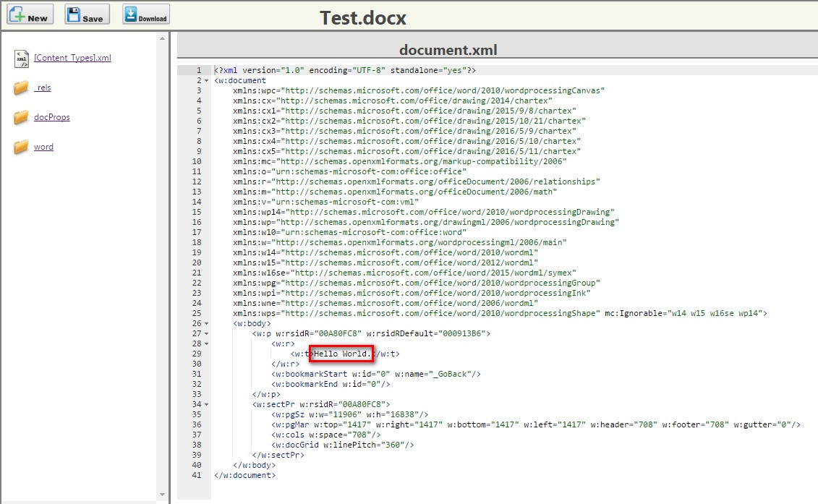Click the Hello World text in editor

pos(340,354)
